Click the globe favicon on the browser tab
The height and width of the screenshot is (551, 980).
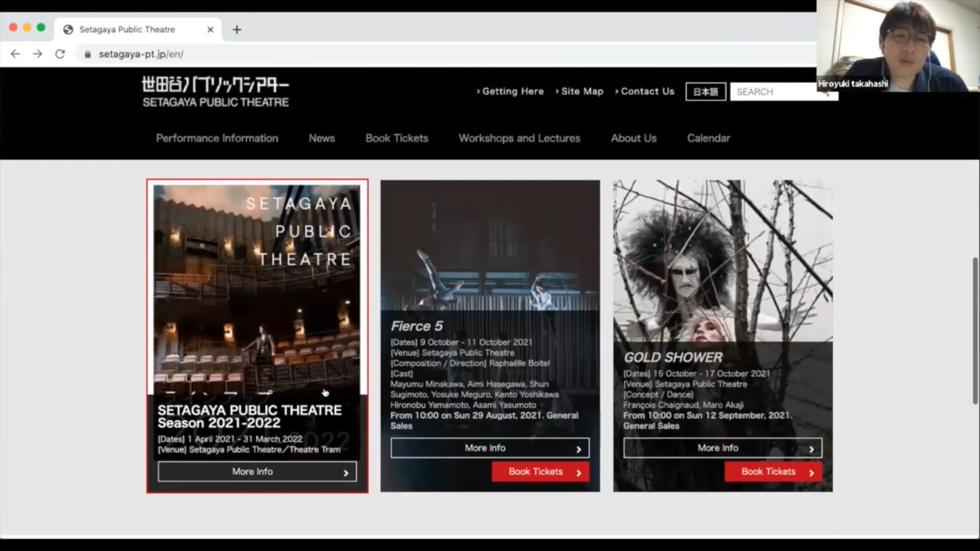click(x=68, y=30)
